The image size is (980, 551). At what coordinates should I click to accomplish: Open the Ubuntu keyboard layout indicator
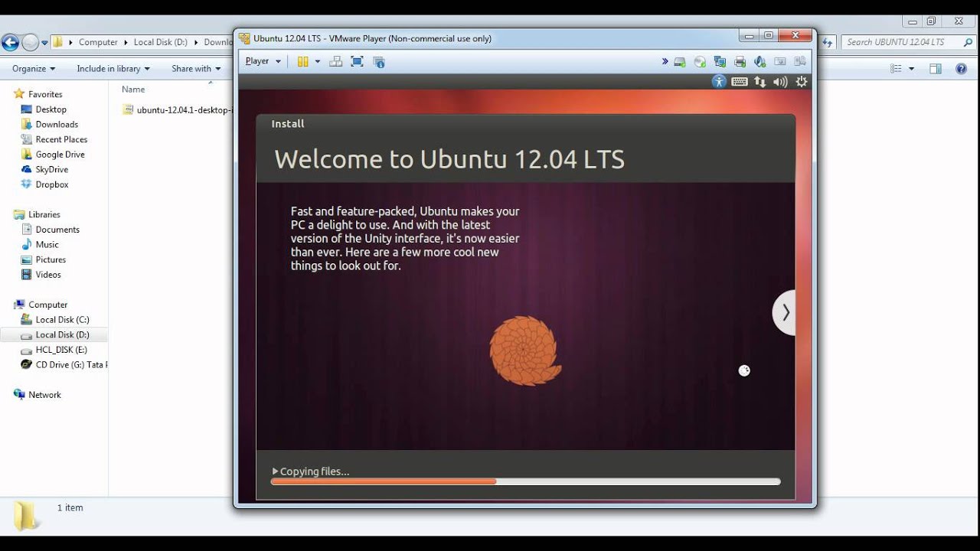pos(740,81)
